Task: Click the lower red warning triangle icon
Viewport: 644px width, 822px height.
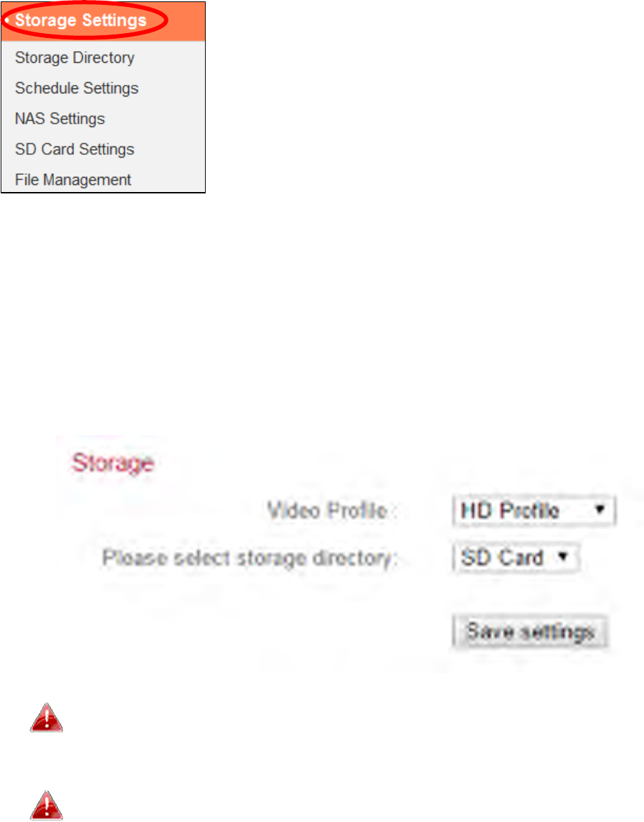Action: 47,805
